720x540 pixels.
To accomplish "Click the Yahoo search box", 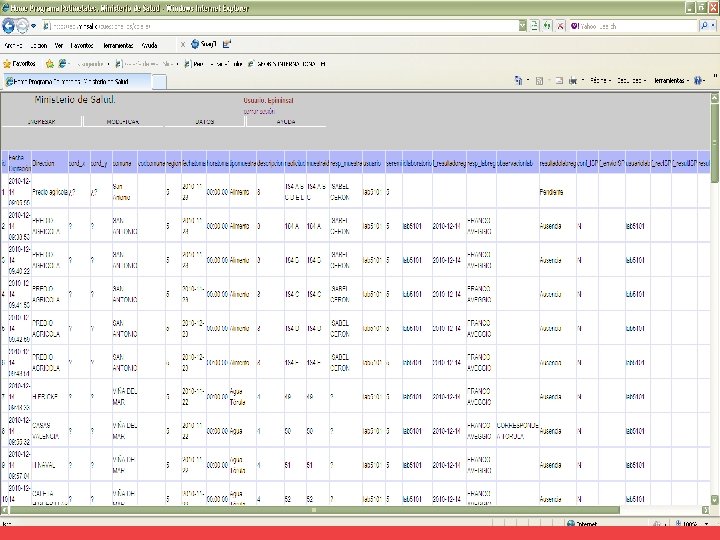I will pyautogui.click(x=636, y=26).
